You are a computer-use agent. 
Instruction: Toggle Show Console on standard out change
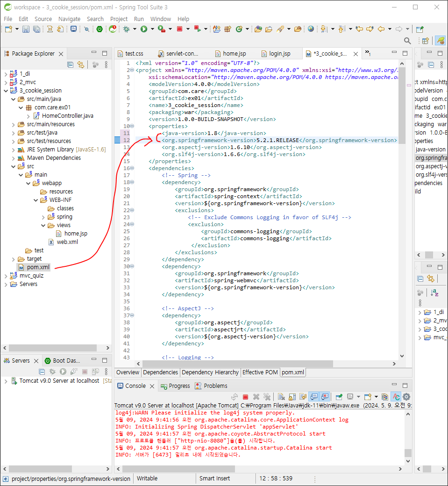(x=314, y=397)
